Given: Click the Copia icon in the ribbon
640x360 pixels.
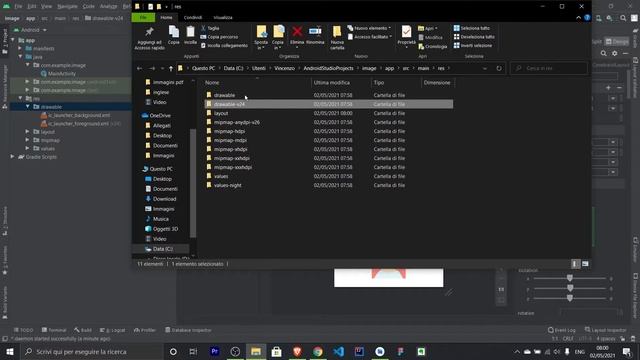Looking at the screenshot, I should click(173, 35).
